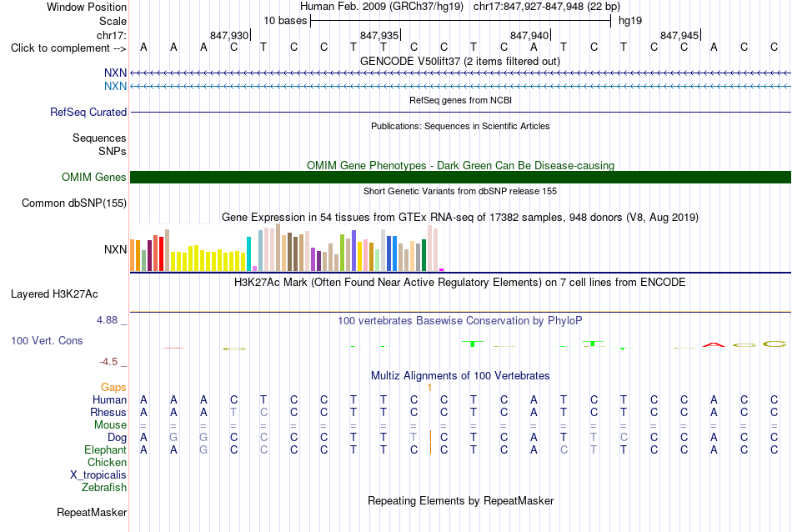Screen dimensions: 792x532
Task: Select the Human alignment row label
Action: coord(109,400)
